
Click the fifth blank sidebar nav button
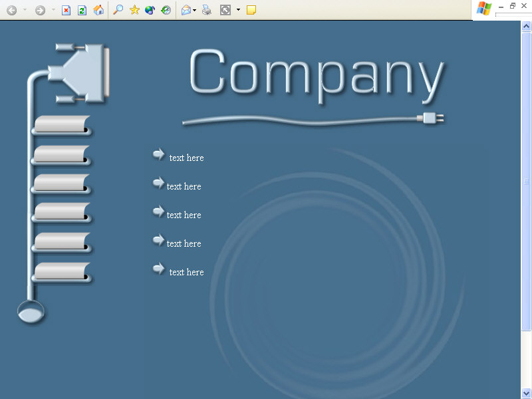pyautogui.click(x=62, y=242)
